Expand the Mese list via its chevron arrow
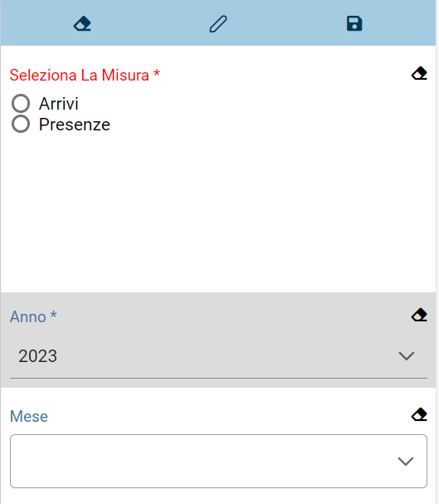Image resolution: width=439 pixels, height=504 pixels. pyautogui.click(x=405, y=462)
